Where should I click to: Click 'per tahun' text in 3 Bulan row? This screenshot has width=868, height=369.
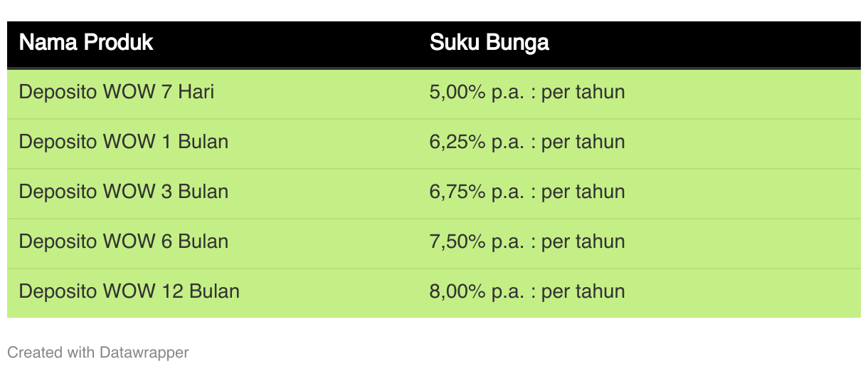[583, 192]
